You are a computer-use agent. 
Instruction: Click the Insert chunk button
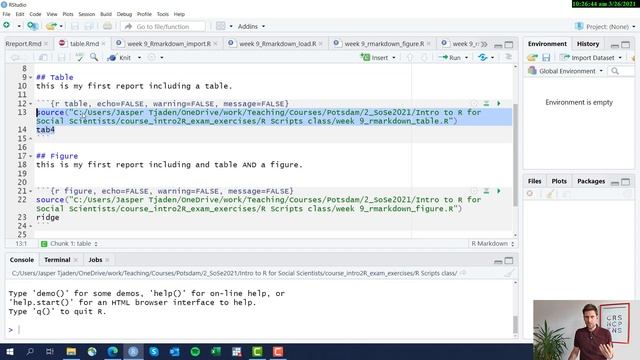coord(375,58)
